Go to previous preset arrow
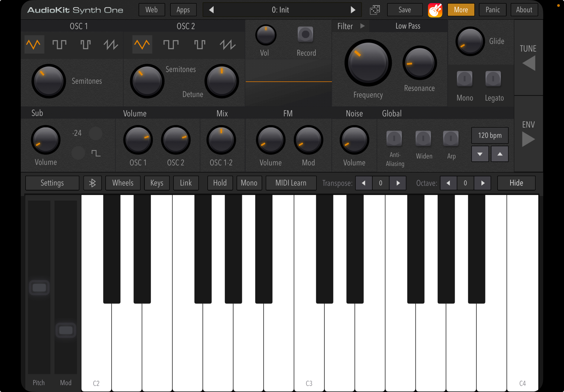564x392 pixels. [211, 10]
